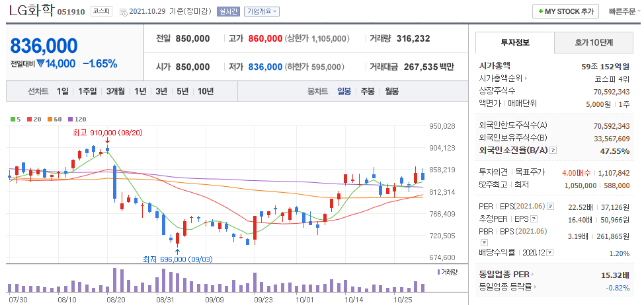The width and height of the screenshot is (644, 305).
Task: Click 동일업종 등락률 value -0.82%
Action: pos(618,287)
